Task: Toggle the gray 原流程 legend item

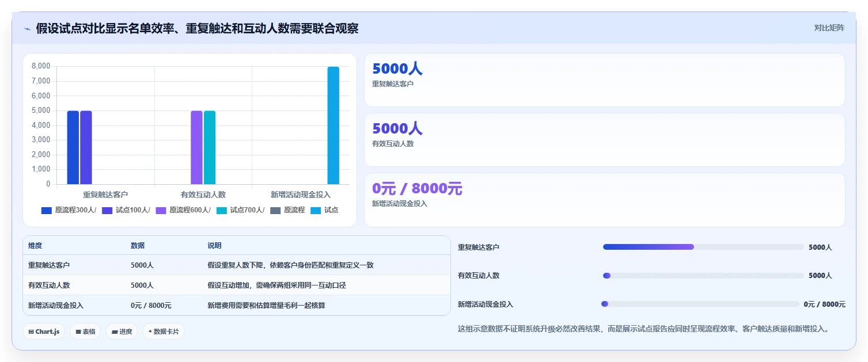Action: tap(287, 210)
